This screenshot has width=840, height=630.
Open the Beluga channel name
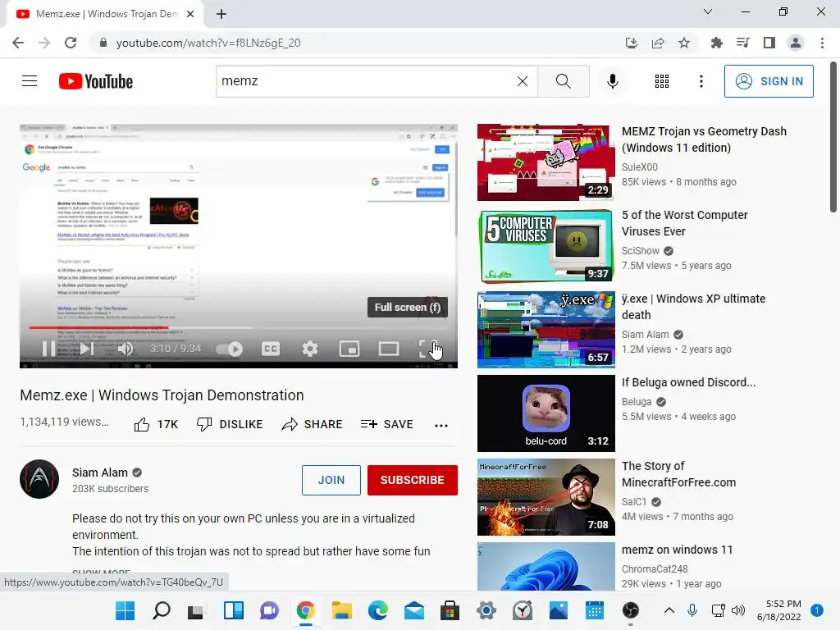coord(637,402)
